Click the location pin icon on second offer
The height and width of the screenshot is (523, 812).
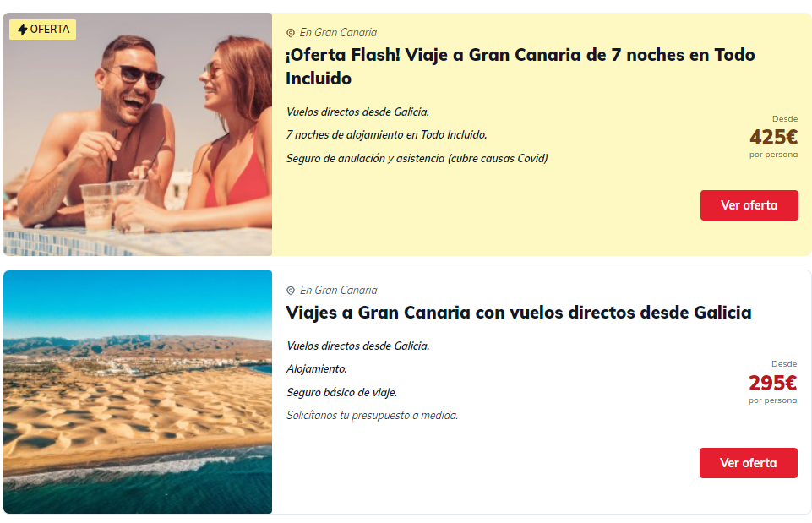click(x=291, y=291)
